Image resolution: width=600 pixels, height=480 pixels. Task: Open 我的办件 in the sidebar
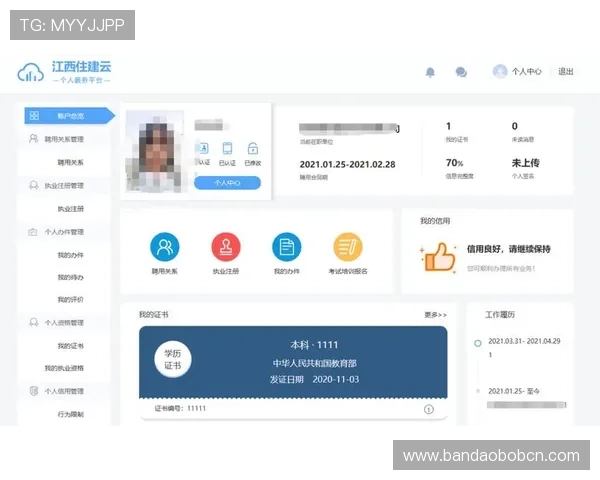(x=70, y=255)
